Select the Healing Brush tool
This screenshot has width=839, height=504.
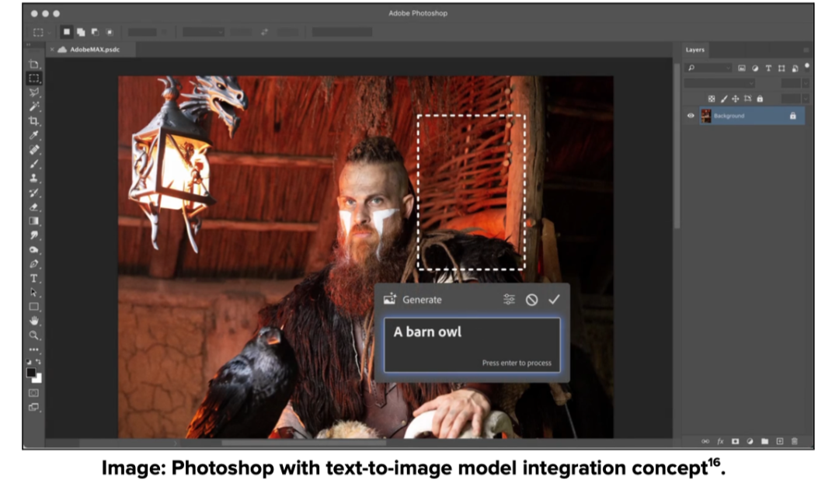click(x=33, y=149)
